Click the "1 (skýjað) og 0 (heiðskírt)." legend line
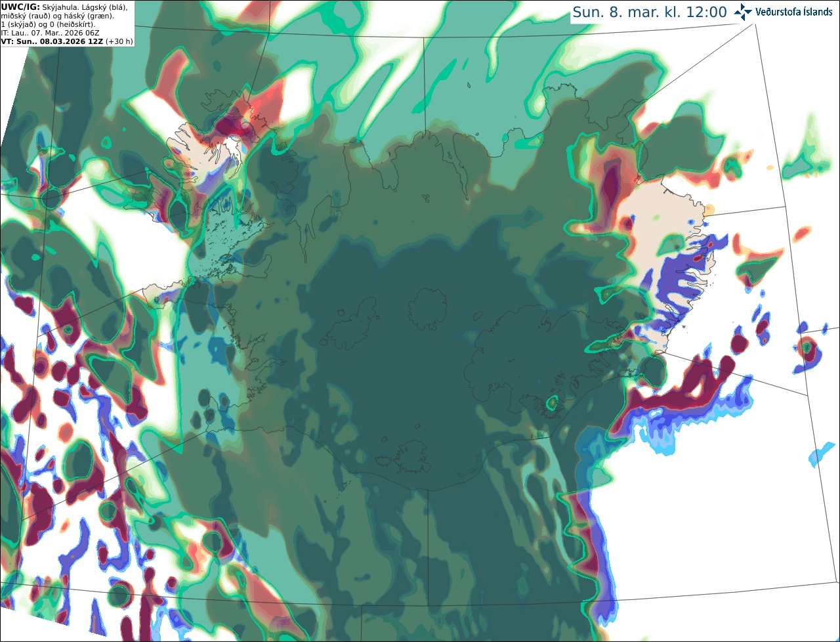840x642 pixels. point(48,24)
